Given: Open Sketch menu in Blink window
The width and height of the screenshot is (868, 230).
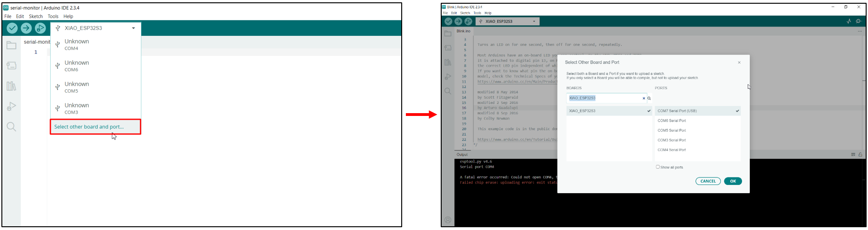Looking at the screenshot, I should point(465,13).
